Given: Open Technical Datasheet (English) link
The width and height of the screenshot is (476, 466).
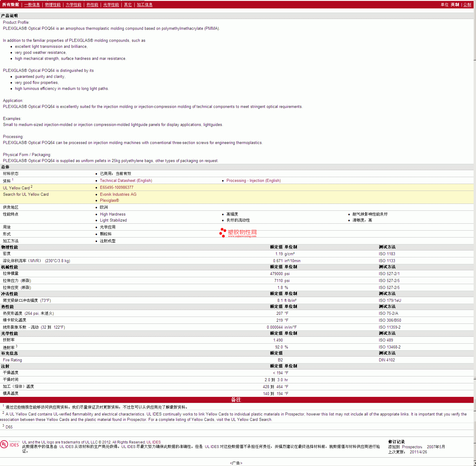Looking at the screenshot, I should click(x=126, y=181).
